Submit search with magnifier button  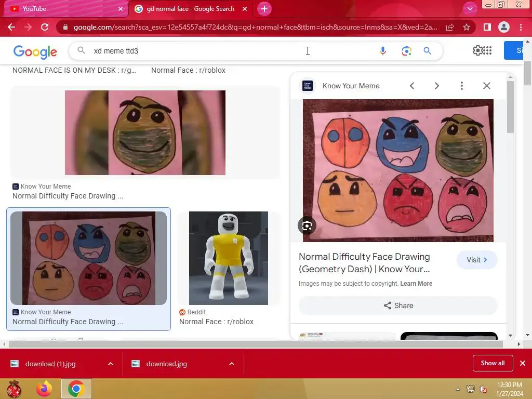point(428,51)
